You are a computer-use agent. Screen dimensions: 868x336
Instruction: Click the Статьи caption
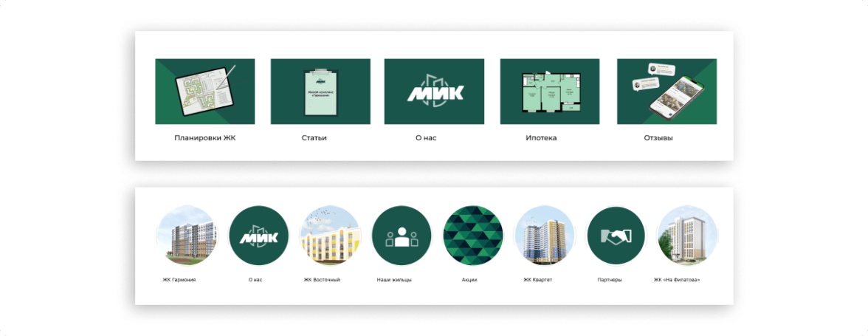tap(314, 138)
